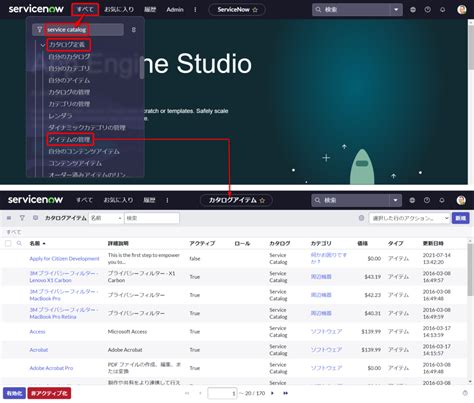Open the Acrobat catalog item link

tap(39, 350)
